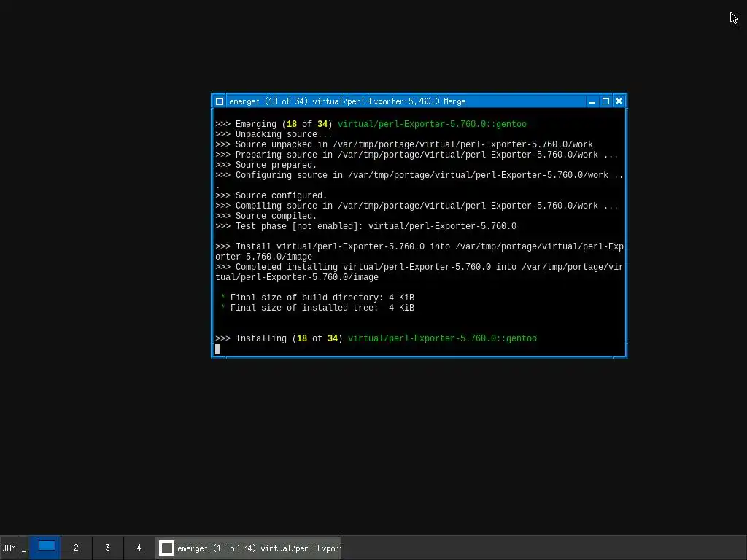Click the '>>> Compiling source in' line
747x560 pixels.
(x=417, y=206)
